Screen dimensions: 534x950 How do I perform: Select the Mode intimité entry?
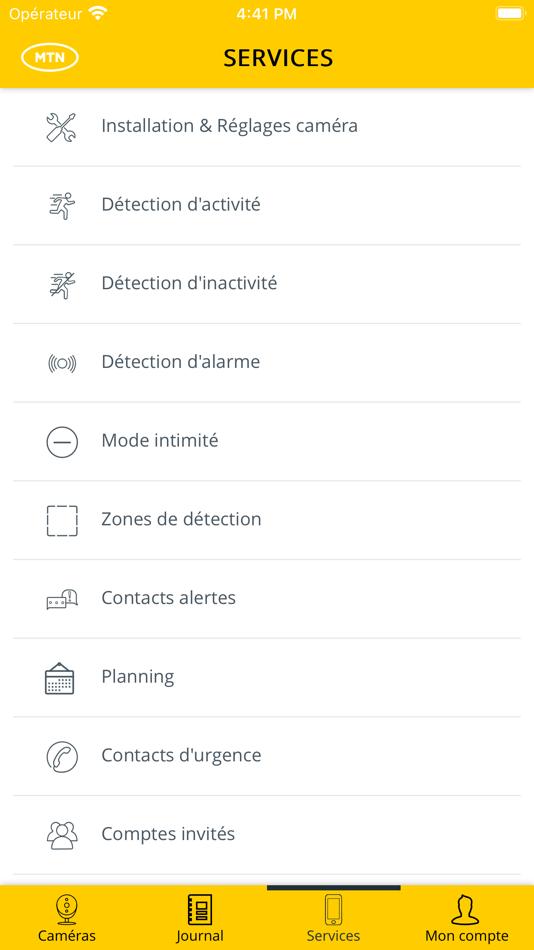pyautogui.click(x=267, y=442)
